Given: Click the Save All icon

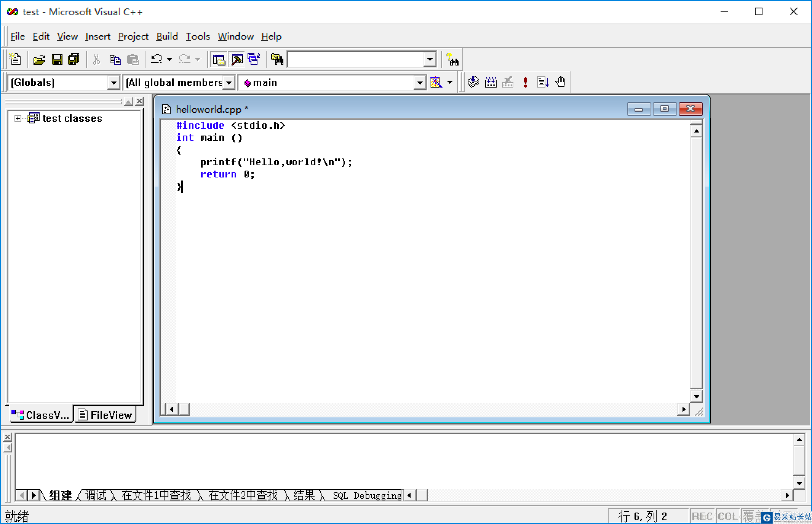Looking at the screenshot, I should click(74, 59).
